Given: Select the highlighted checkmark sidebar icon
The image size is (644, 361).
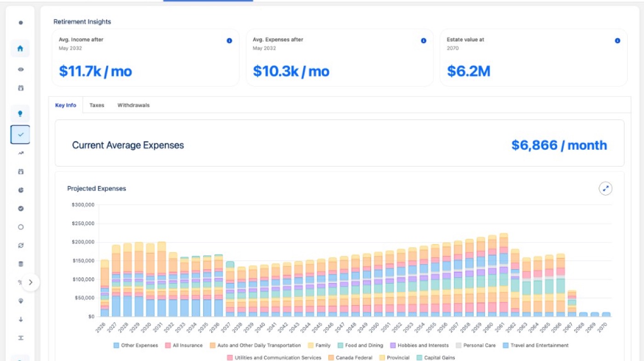Looking at the screenshot, I should (20, 135).
